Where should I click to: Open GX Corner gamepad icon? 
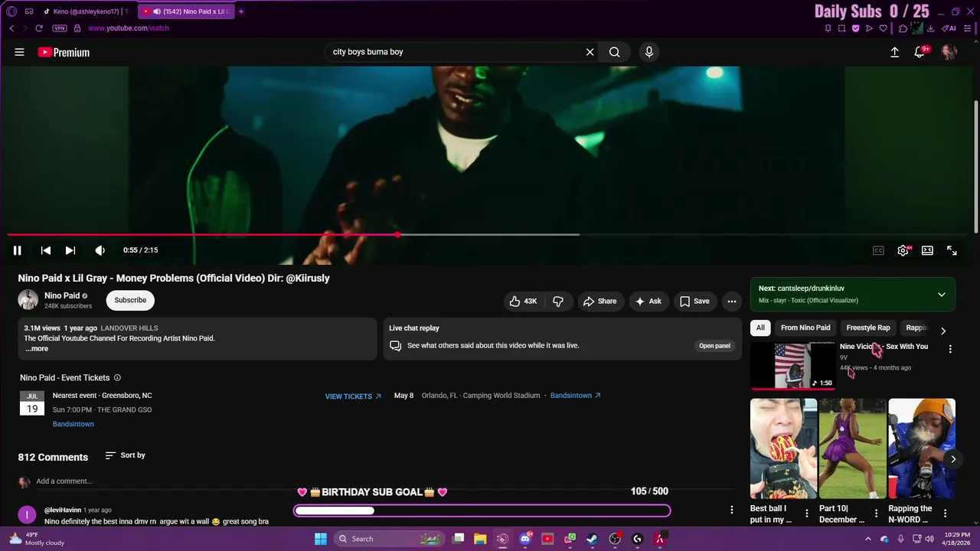29,11
